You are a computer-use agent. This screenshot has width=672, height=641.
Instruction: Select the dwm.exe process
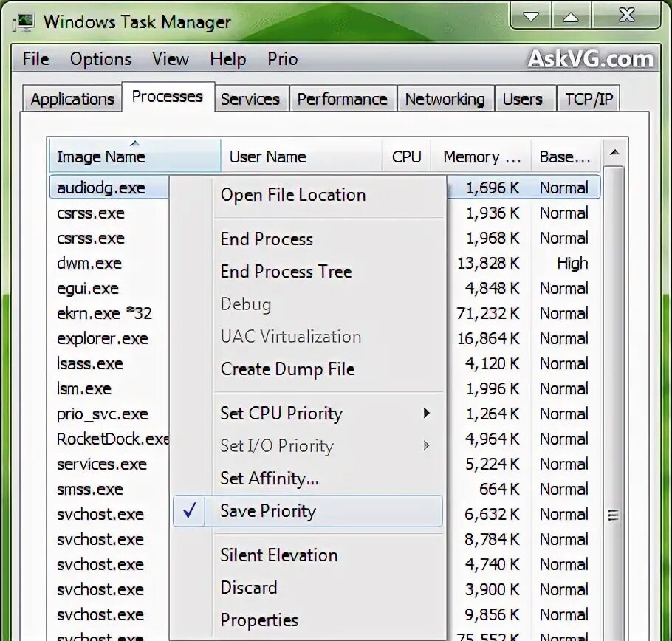89,263
